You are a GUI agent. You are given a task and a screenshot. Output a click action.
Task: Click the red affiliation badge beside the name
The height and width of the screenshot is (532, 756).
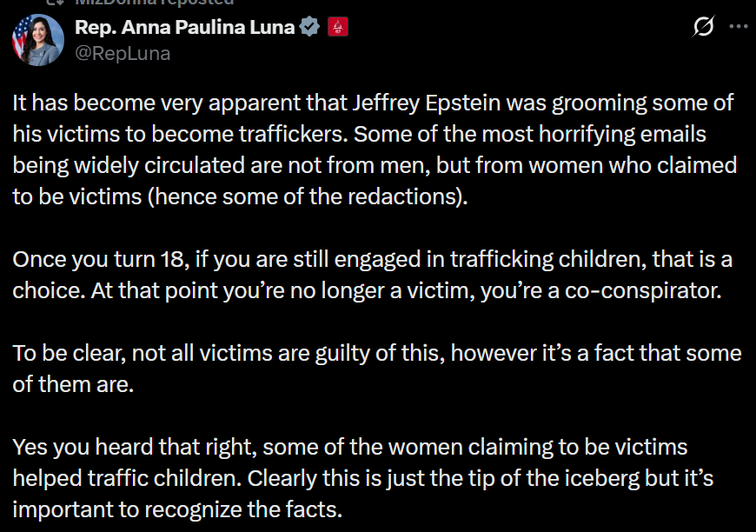337,27
